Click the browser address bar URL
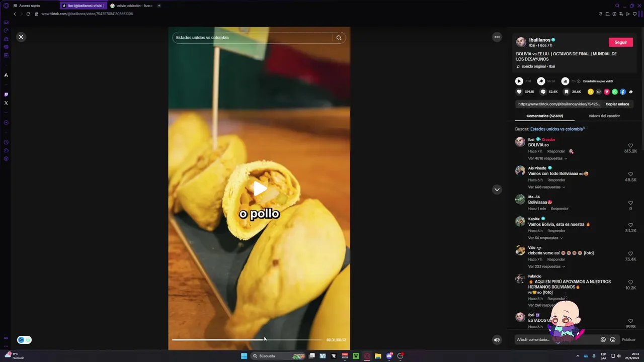 point(87,14)
